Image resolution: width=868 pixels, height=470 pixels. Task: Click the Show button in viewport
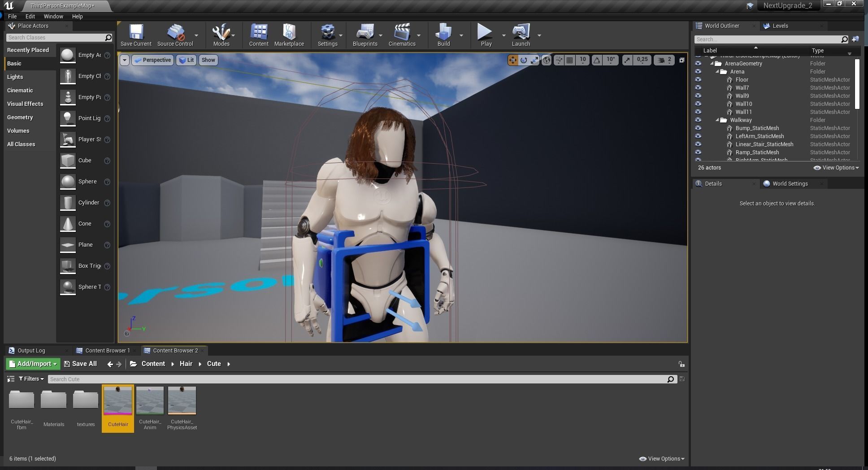pyautogui.click(x=208, y=60)
